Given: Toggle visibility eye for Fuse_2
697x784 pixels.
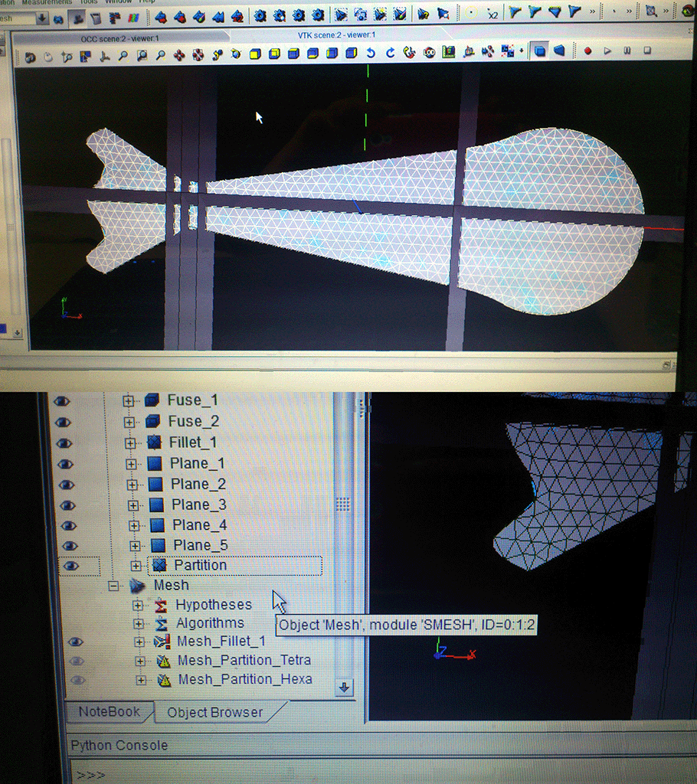Looking at the screenshot, I should coord(63,423).
